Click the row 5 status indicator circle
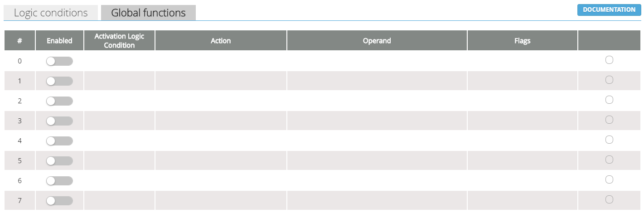The width and height of the screenshot is (644, 213). [609, 160]
